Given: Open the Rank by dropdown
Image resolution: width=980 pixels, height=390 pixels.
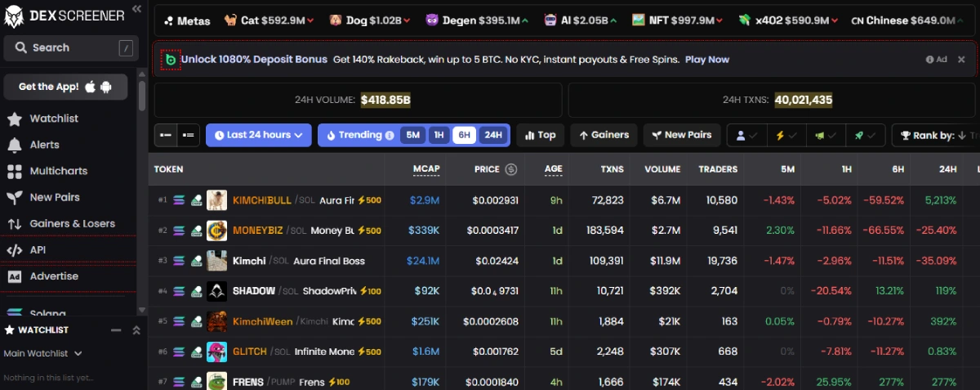Looking at the screenshot, I should tap(936, 135).
